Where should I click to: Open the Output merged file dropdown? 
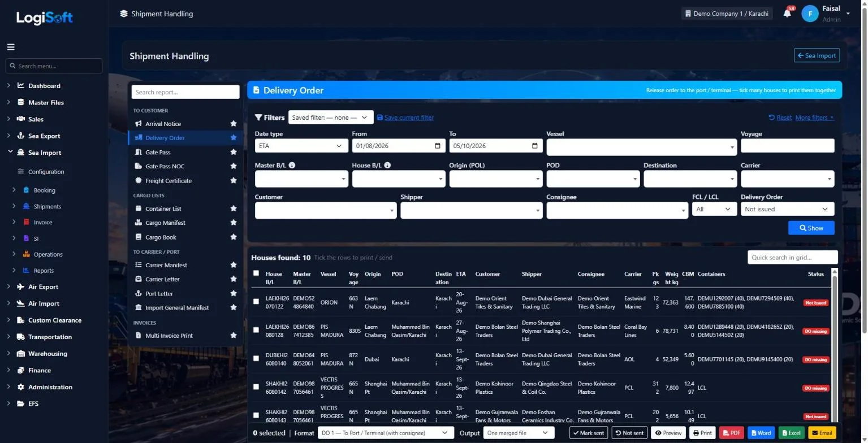519,433
